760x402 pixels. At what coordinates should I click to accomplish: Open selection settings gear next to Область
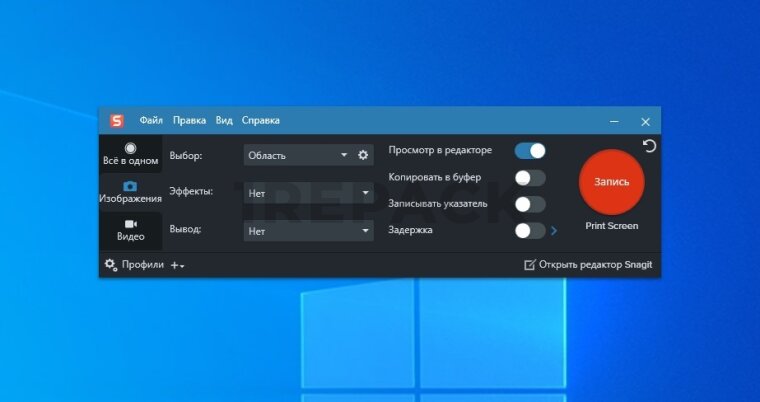pos(363,155)
